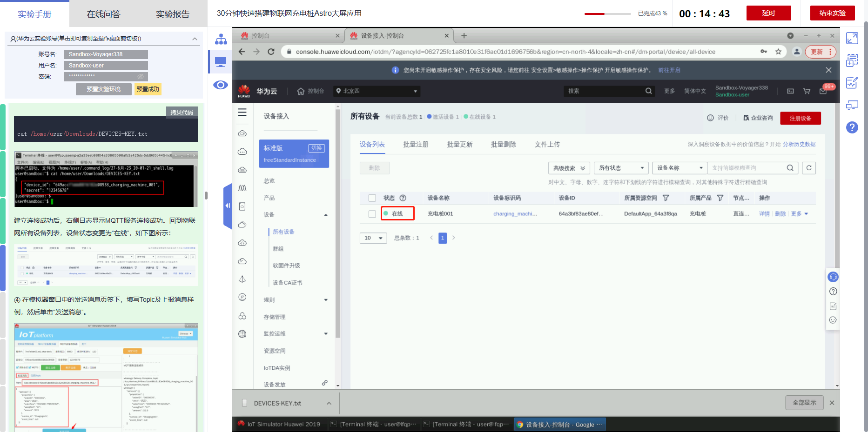Click the device name search input field

[747, 168]
